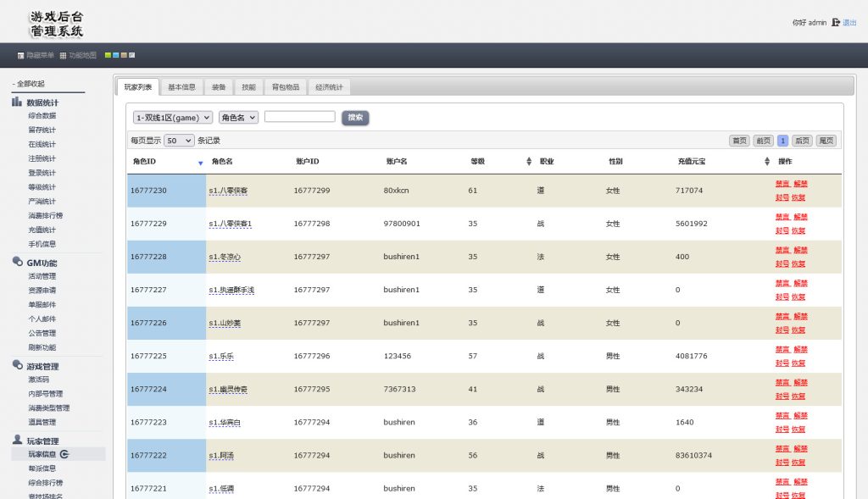Go to next page 后页

click(x=802, y=141)
